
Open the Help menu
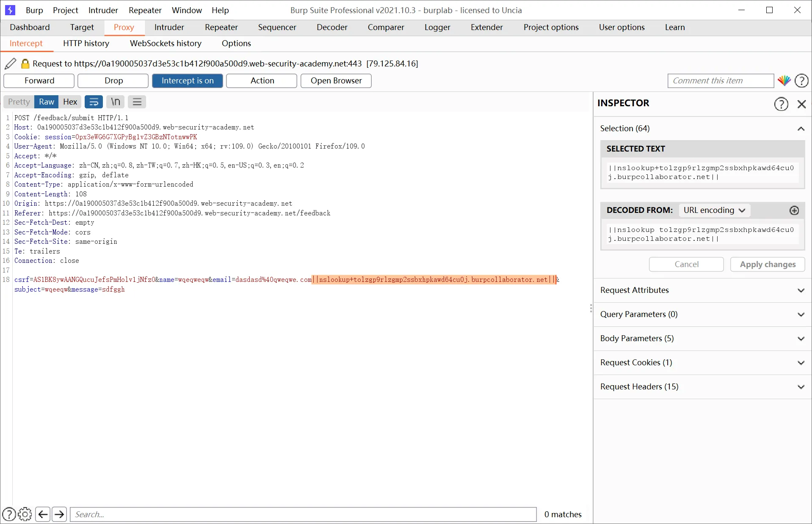(220, 10)
